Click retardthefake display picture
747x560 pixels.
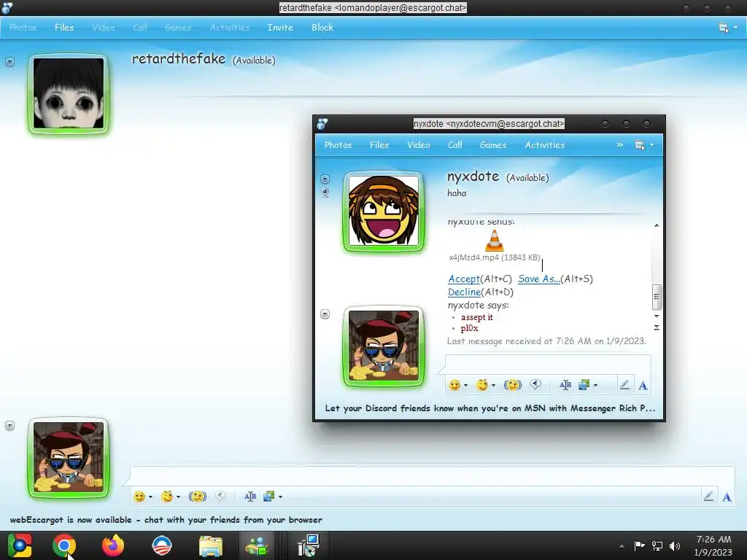pyautogui.click(x=69, y=93)
